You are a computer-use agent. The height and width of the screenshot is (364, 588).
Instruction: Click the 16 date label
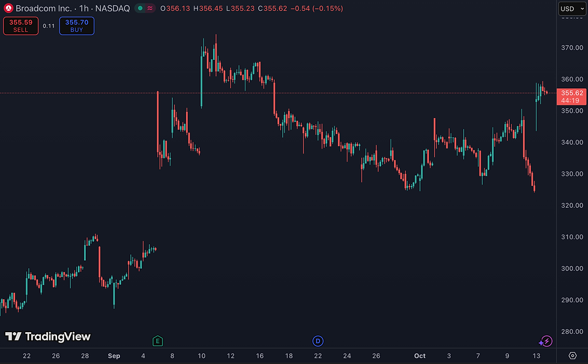260,356
